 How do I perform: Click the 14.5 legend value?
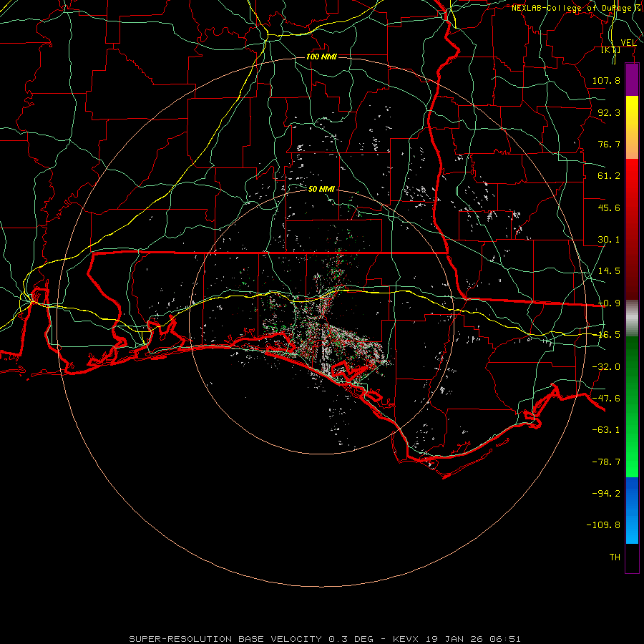(x=609, y=271)
